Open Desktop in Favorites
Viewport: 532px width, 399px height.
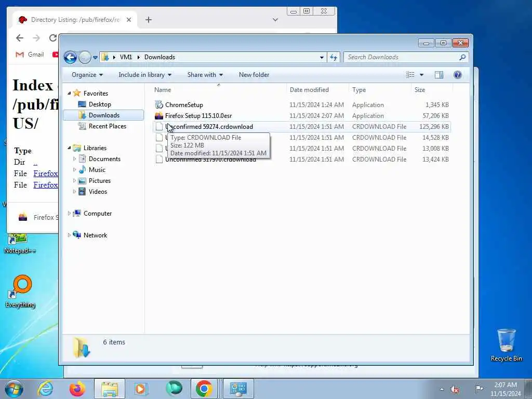coord(100,104)
